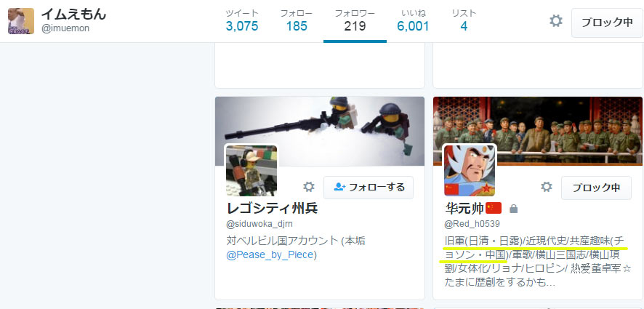Open gear options on 华元帅 card
Image resolution: width=644 pixels, height=309 pixels.
(547, 188)
